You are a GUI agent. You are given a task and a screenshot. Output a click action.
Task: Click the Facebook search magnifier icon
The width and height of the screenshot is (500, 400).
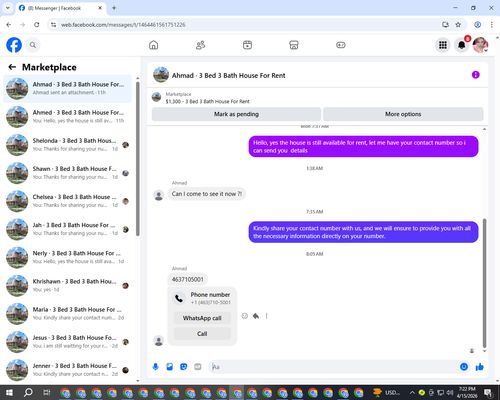[33, 45]
